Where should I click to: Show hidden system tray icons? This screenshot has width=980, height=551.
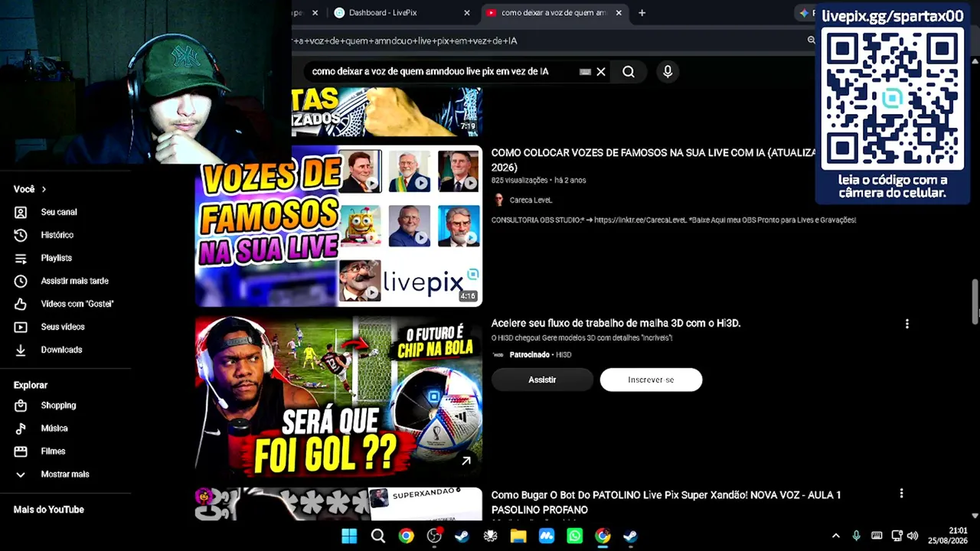tap(835, 536)
